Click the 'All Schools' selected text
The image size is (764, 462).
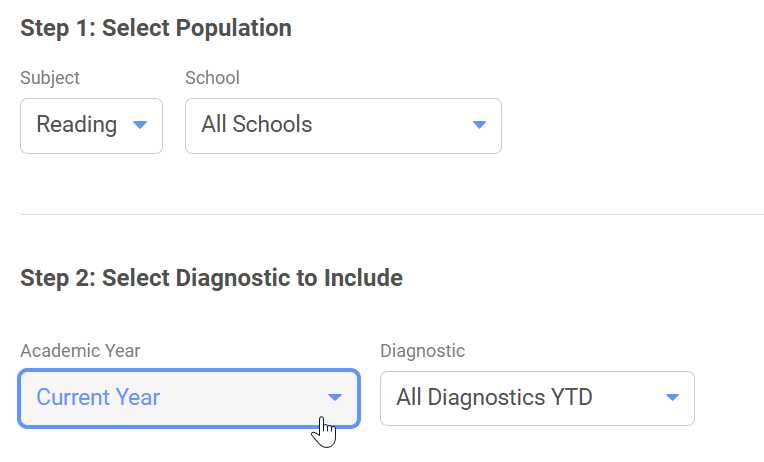257,125
